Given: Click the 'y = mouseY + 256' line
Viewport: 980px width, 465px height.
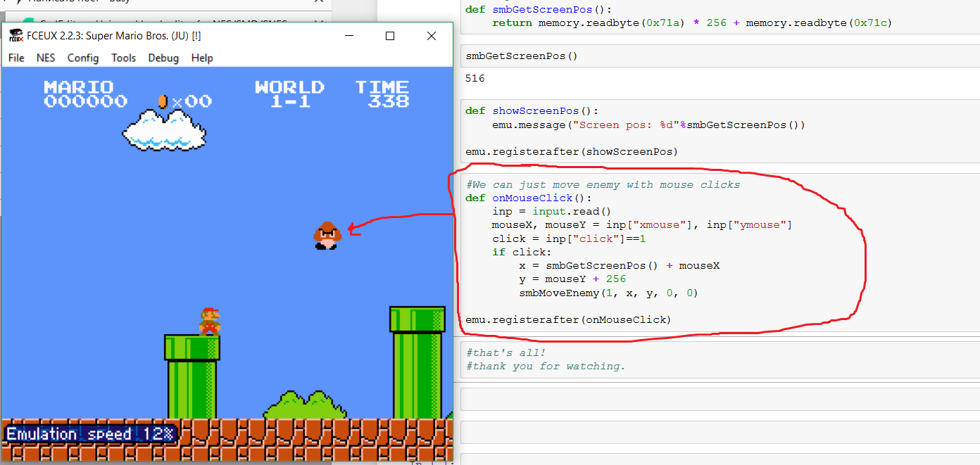Looking at the screenshot, I should [572, 279].
